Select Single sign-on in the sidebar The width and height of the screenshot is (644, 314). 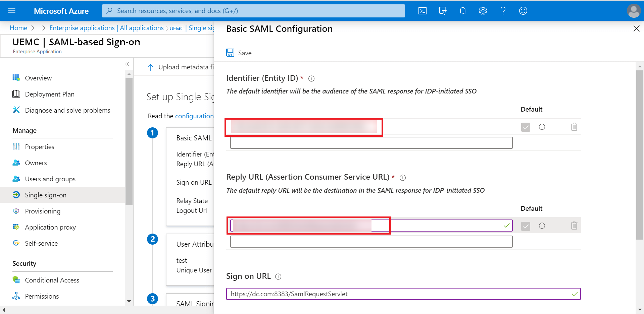(x=46, y=195)
